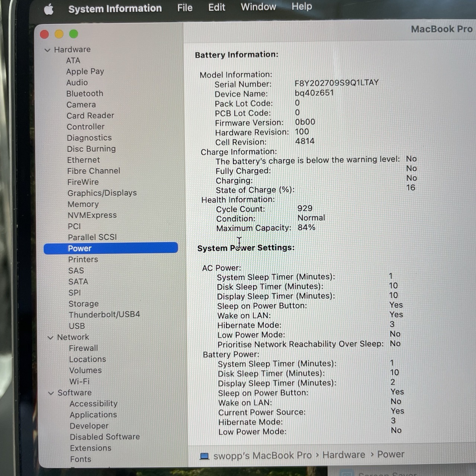Collapse the Hardware section chevron
This screenshot has width=476, height=476.
coord(47,50)
